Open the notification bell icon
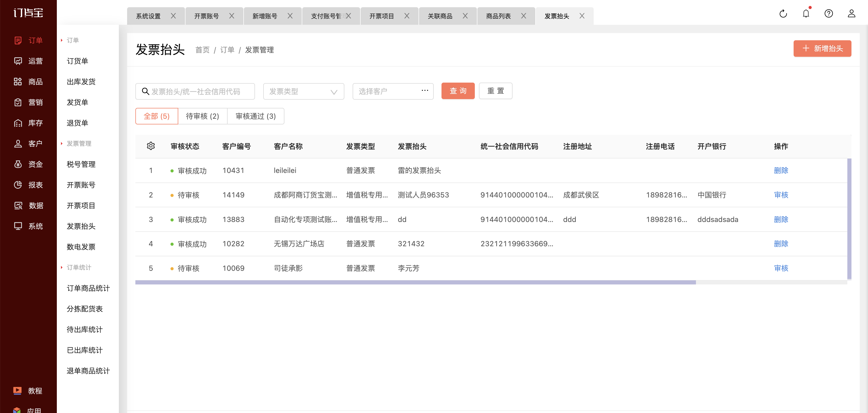868x413 pixels. click(x=806, y=13)
